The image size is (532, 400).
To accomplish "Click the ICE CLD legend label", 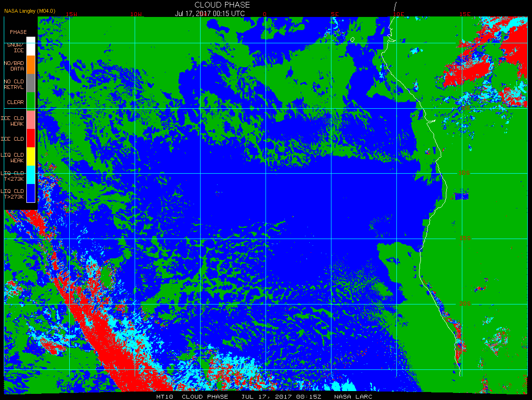I will [x=13, y=139].
